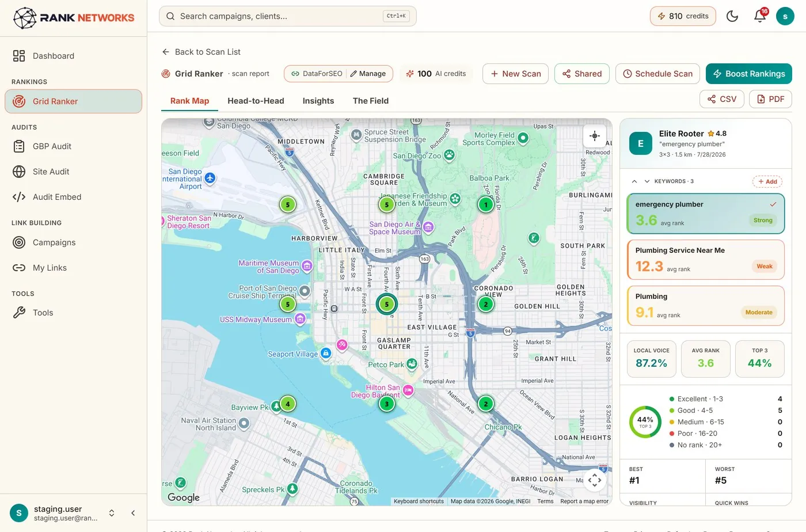Image resolution: width=806 pixels, height=532 pixels.
Task: Open Schedule Scan
Action: point(657,74)
